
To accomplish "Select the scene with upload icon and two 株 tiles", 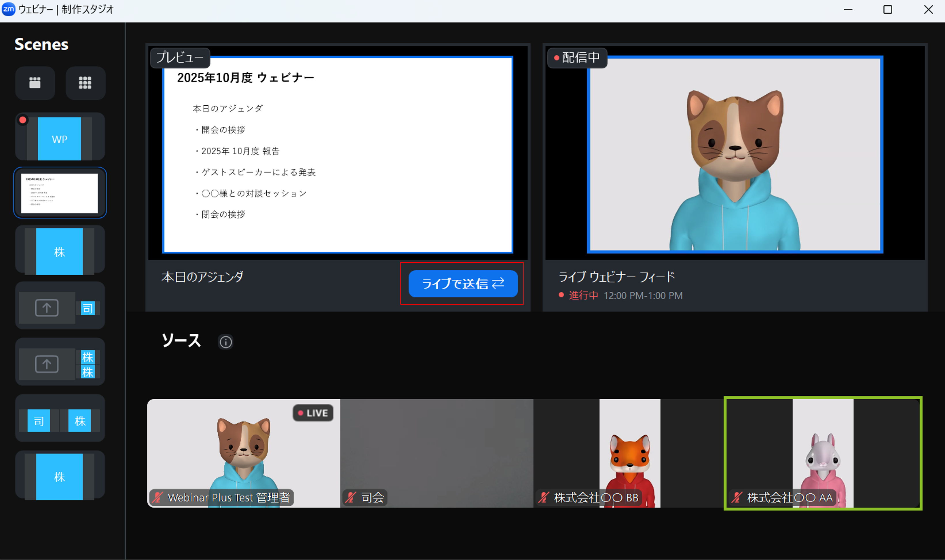I will coord(60,362).
